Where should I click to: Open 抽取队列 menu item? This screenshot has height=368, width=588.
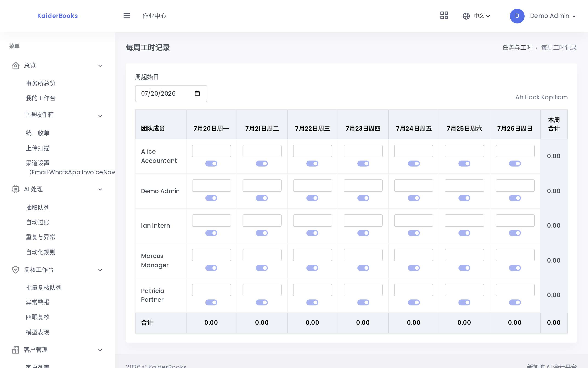[x=38, y=207]
